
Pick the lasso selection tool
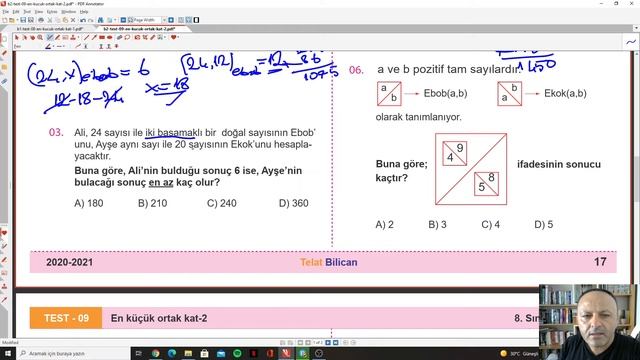[x=24, y=38]
